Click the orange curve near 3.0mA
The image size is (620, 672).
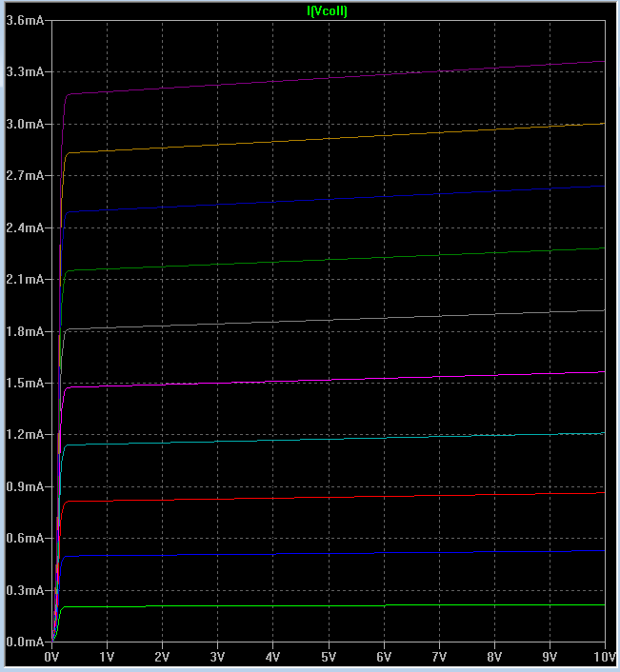pos(329,138)
